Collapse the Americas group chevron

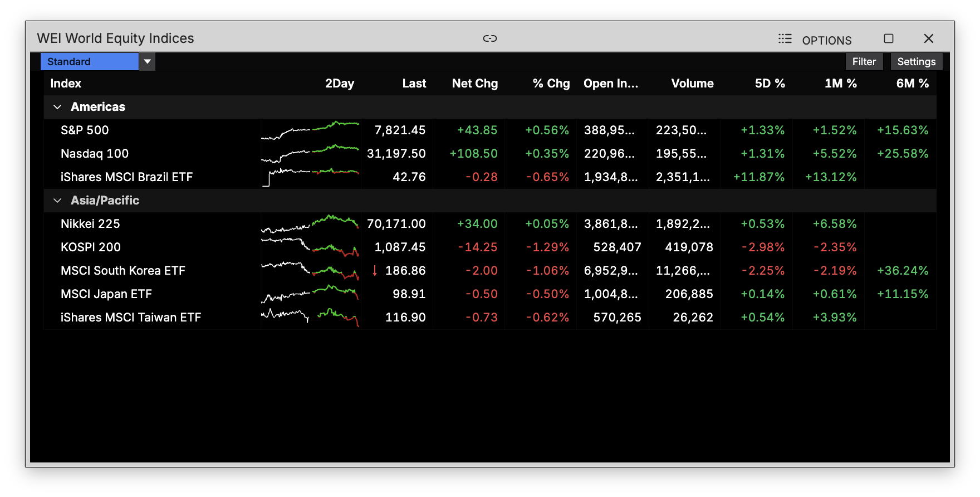(x=57, y=107)
